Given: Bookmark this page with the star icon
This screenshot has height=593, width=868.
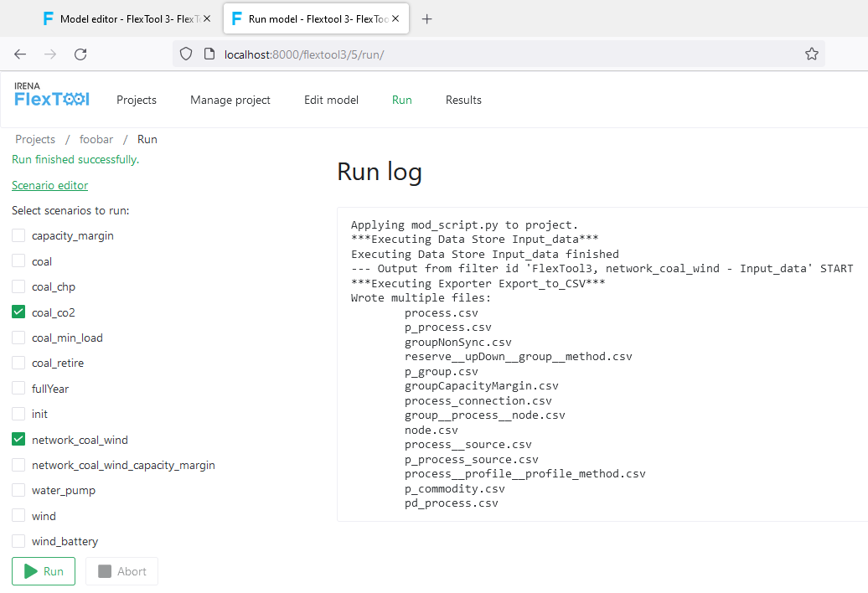Looking at the screenshot, I should pyautogui.click(x=812, y=54).
